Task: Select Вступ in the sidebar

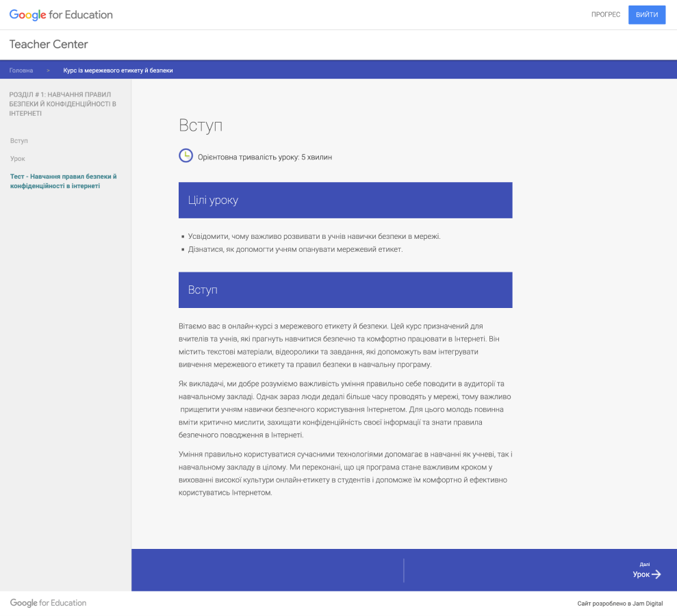Action: (x=19, y=140)
